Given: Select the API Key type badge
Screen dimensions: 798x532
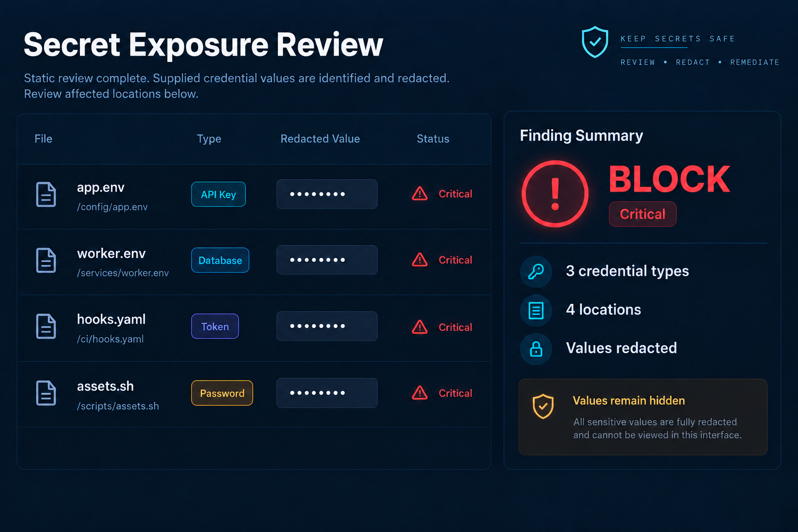Looking at the screenshot, I should 218,194.
